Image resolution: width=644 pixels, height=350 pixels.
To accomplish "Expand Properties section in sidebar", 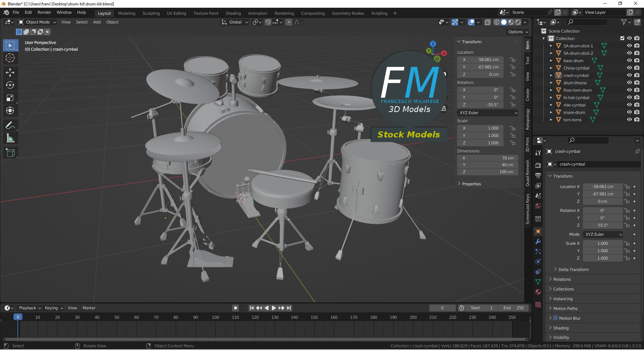I will [471, 184].
